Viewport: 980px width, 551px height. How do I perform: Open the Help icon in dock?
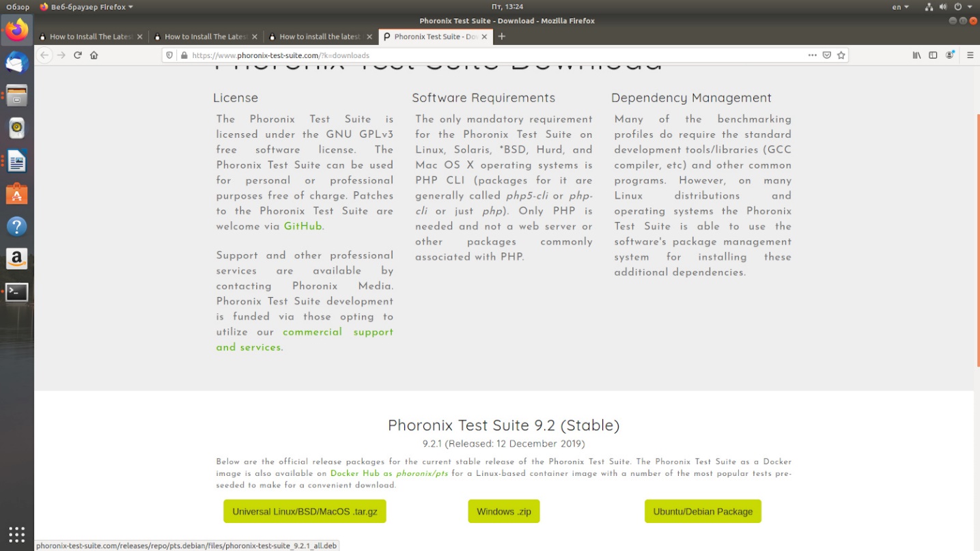pyautogui.click(x=17, y=227)
